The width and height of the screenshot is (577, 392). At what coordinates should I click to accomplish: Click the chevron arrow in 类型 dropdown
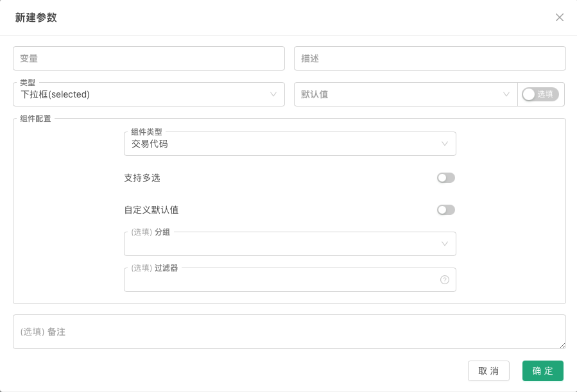273,94
